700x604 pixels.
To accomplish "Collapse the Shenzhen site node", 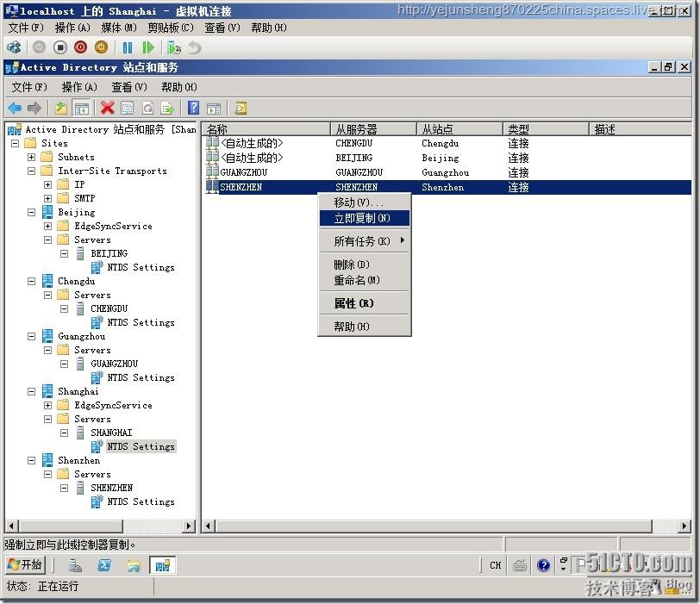I will (31, 460).
